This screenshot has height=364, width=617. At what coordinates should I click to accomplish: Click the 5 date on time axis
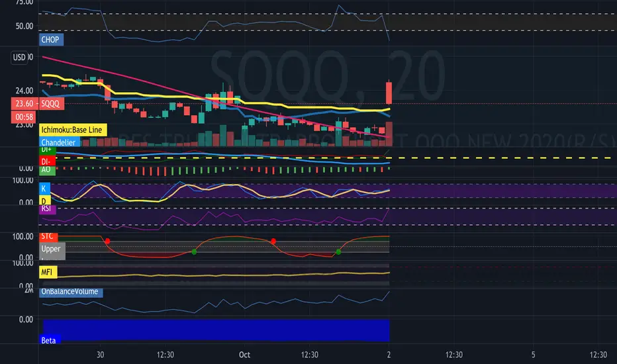click(x=533, y=355)
